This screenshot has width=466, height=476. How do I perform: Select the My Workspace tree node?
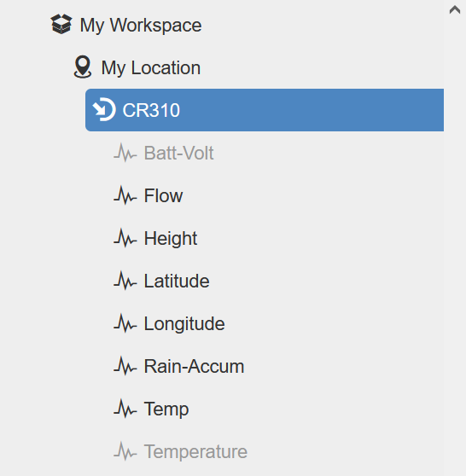[141, 25]
